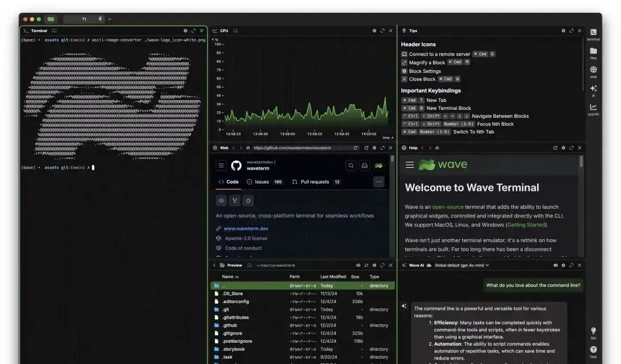Open a new terminal block from sidebar
Image resolution: width=621 pixels, height=364 pixels.
pyautogui.click(x=593, y=34)
